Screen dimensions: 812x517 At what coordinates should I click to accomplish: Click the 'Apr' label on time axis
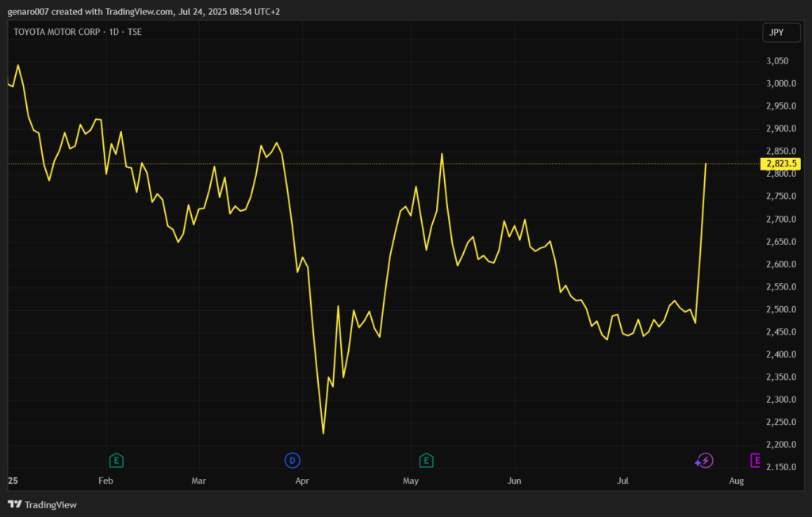tap(302, 481)
